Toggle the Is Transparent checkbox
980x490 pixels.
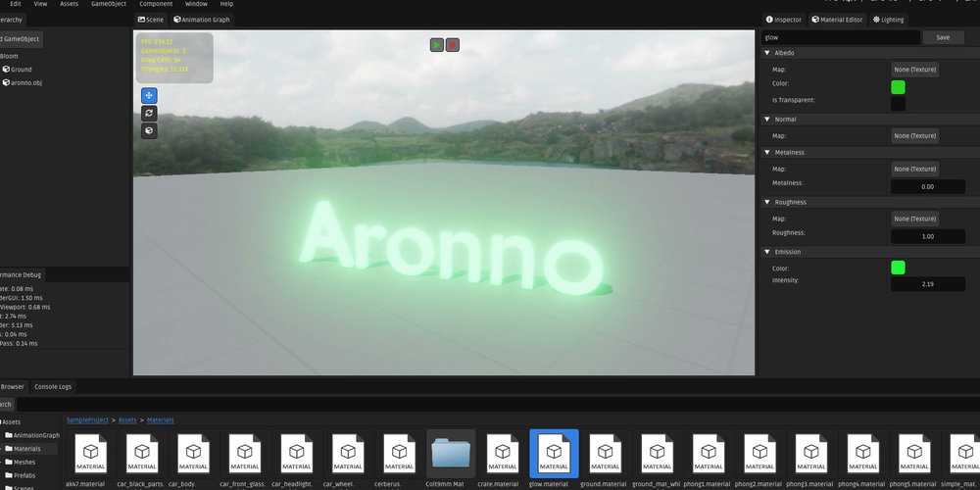pos(898,104)
